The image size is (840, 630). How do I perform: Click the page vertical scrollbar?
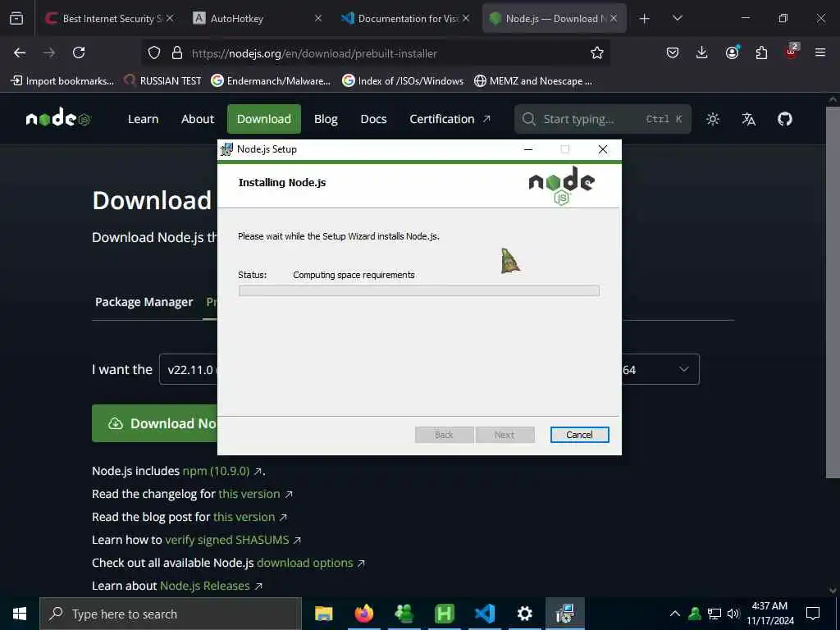pos(833,292)
